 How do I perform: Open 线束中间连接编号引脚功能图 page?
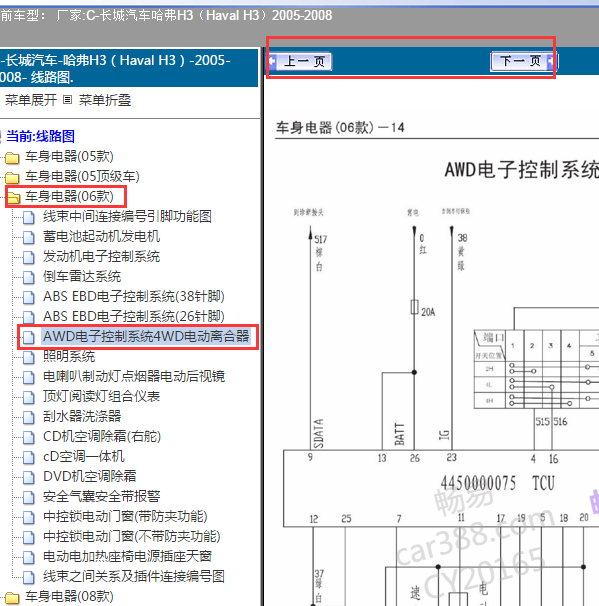[x=127, y=216]
